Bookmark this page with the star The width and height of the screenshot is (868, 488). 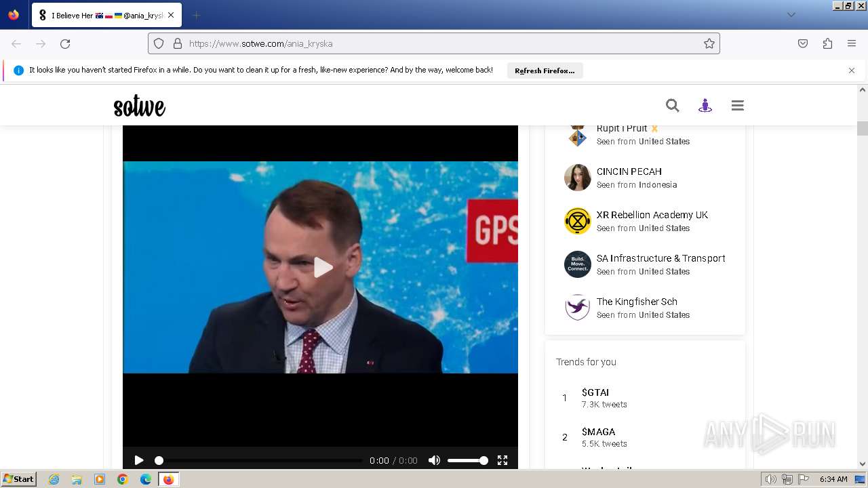(709, 43)
